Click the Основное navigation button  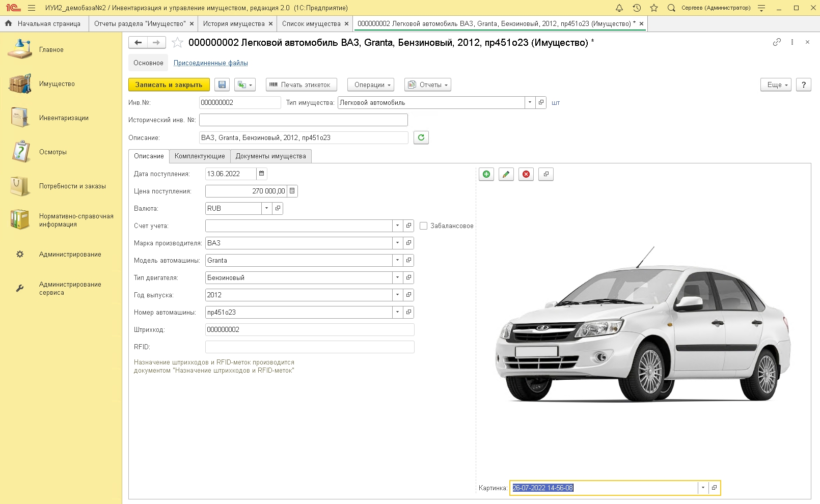148,63
